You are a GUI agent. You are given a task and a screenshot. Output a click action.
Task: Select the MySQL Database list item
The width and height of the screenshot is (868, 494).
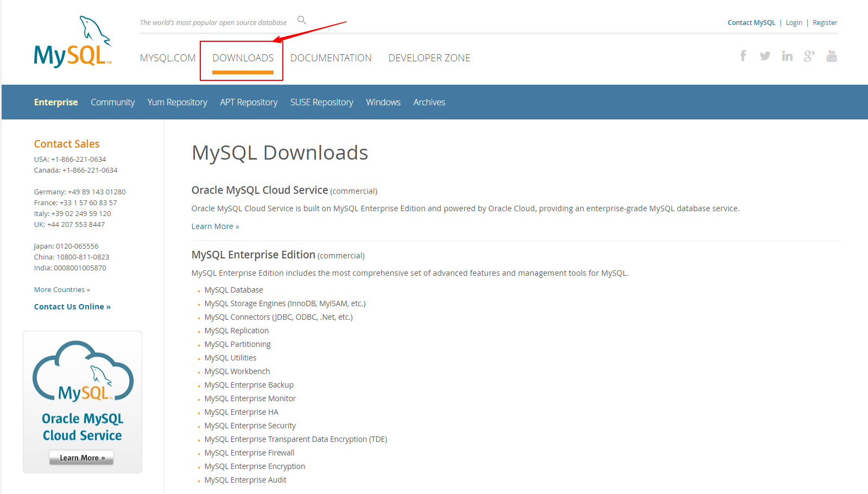234,290
